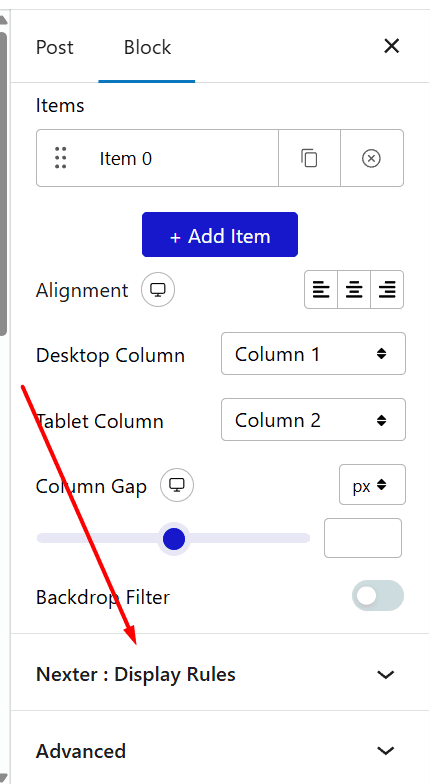
Task: Open responsive device icon beside Column Gap
Action: click(x=177, y=485)
